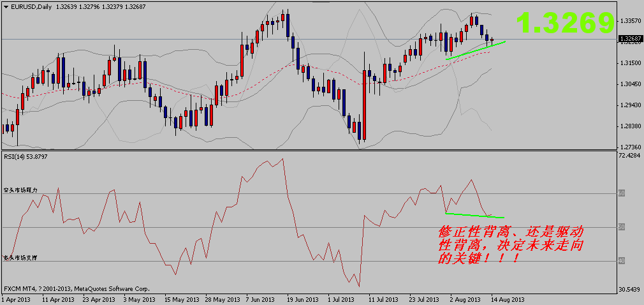Image resolution: width=644 pixels, height=305 pixels.
Task: Click the tall red candle of early July
Action: [364, 105]
